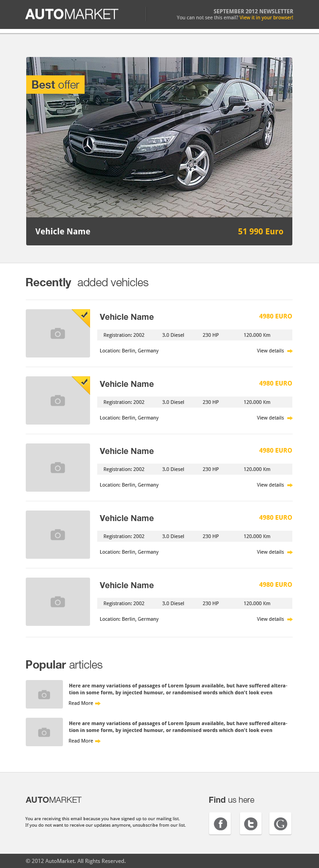The width and height of the screenshot is (319, 868).
Task: Click the AutoMarket logo in header
Action: pos(72,14)
